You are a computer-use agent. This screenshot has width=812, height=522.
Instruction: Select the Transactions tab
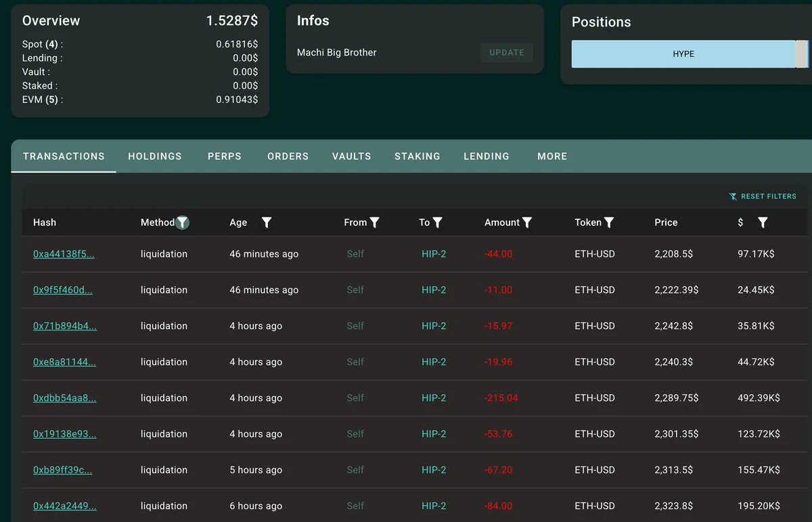click(64, 156)
